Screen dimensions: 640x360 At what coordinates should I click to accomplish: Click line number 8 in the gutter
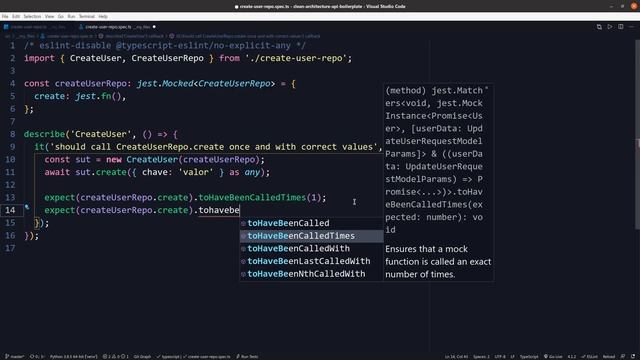pyautogui.click(x=12, y=134)
